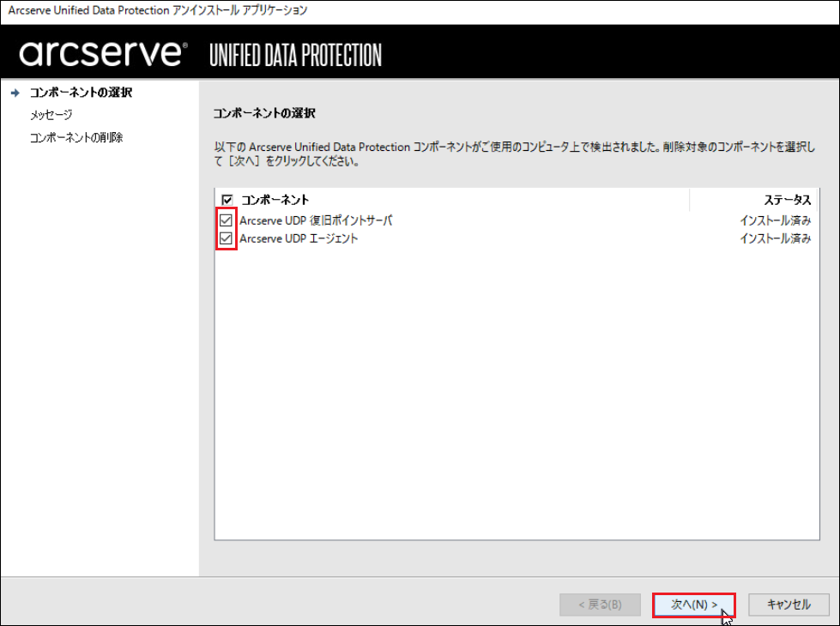
Task: Select the Arcserve UDP 復旧ポイントサーバ row text
Action: (x=316, y=220)
